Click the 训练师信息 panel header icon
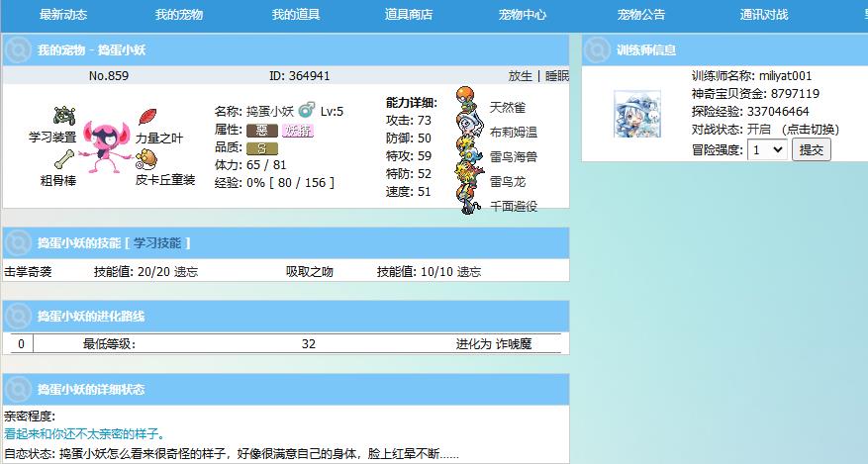Image resolution: width=868 pixels, height=464 pixels. tap(597, 50)
